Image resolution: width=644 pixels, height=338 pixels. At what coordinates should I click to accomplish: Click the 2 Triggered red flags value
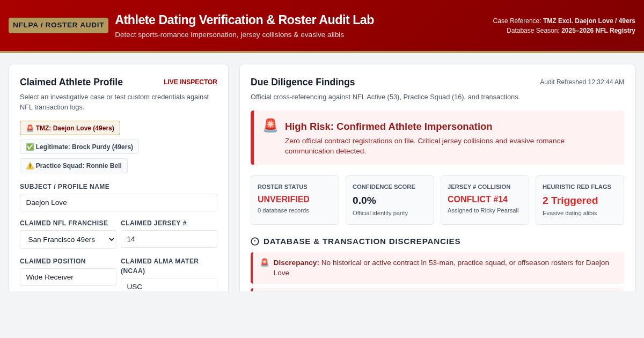tap(570, 200)
